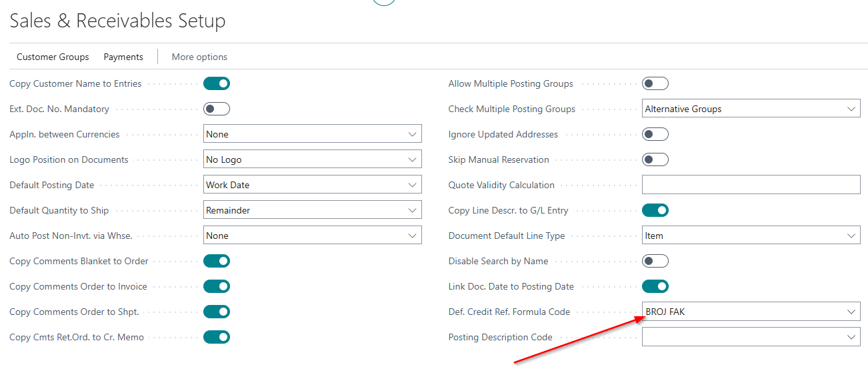Viewport: 868px width, 367px height.
Task: Enable Ext. Doc. No. Mandatory switch
Action: click(216, 109)
